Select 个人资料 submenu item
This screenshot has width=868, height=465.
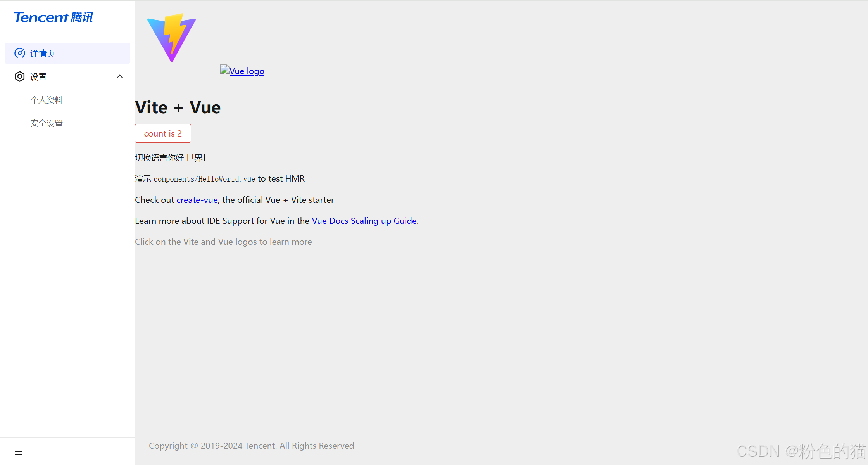[47, 100]
